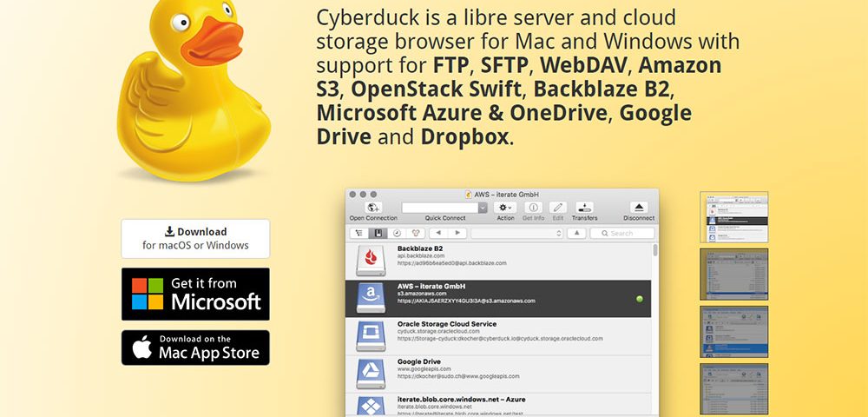This screenshot has width=868, height=417.
Task: Click the Disconnect eject icon
Action: click(639, 208)
